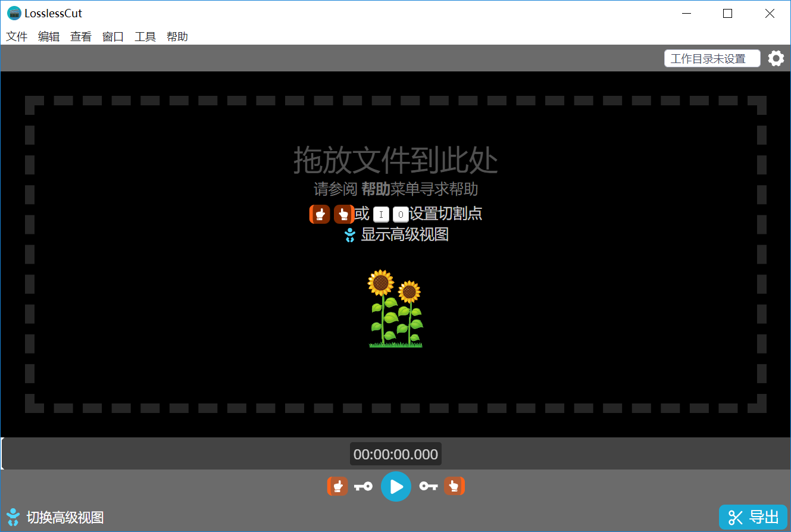Screen dimensions: 791x532
Task: Click the 00:00:00.000 timecode field
Action: [x=396, y=454]
